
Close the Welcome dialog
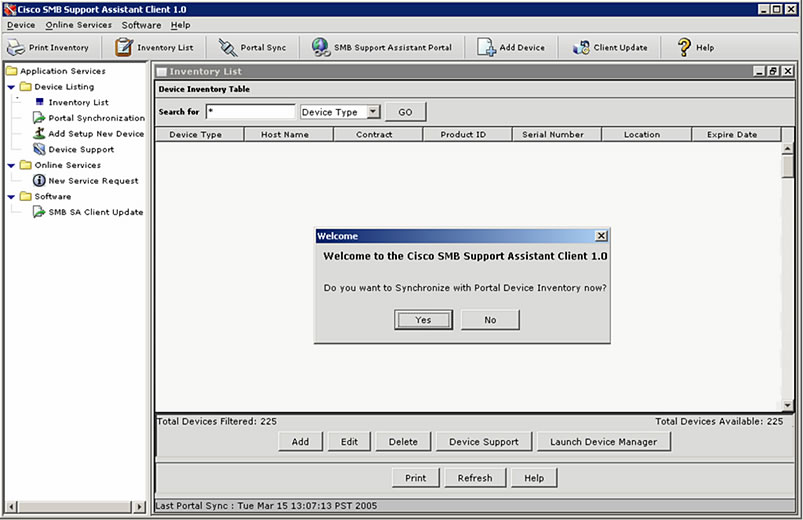601,236
